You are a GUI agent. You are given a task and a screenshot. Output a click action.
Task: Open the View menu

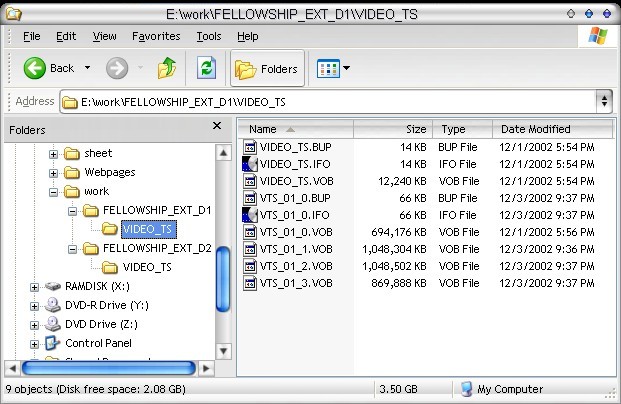tap(105, 36)
